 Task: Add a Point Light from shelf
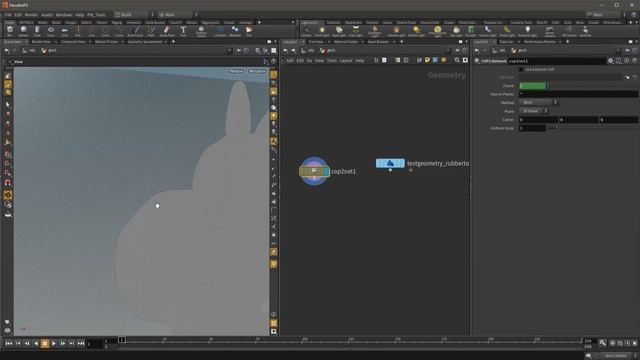322,31
